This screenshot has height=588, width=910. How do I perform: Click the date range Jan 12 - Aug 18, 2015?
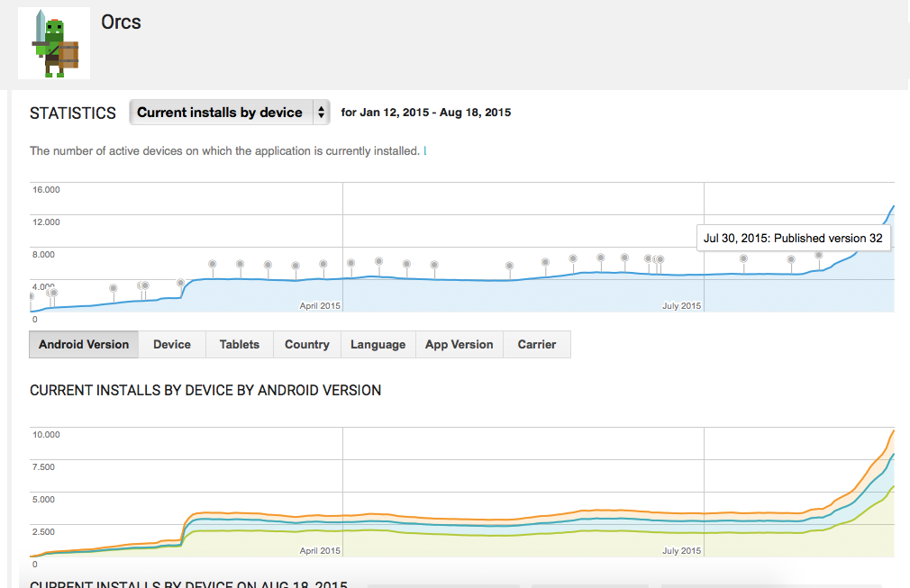pyautogui.click(x=426, y=113)
